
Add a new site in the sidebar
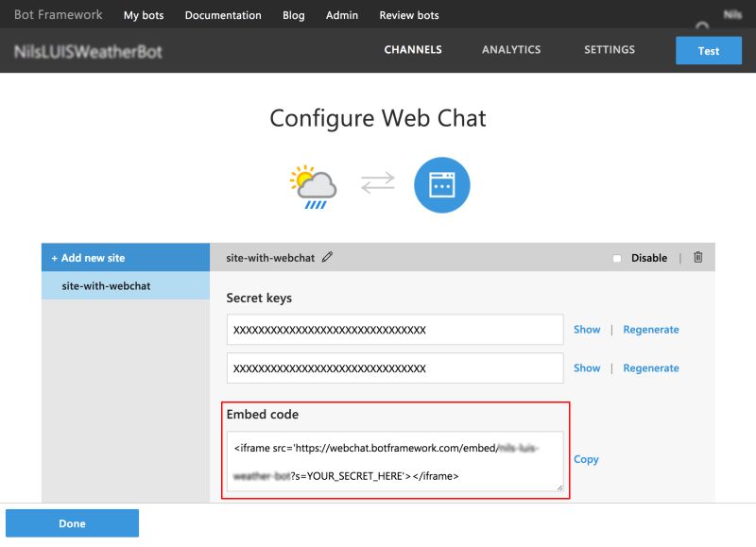(x=88, y=256)
